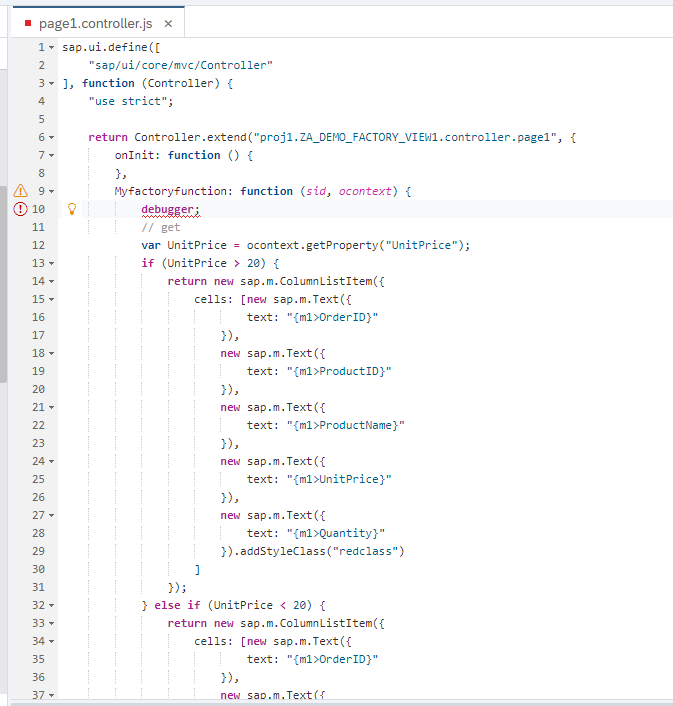Click line number 12 in the gutter
The height and width of the screenshot is (706, 673).
38,245
